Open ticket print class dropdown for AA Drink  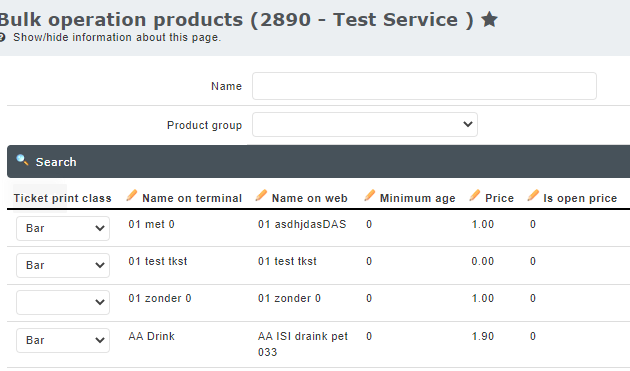click(63, 340)
